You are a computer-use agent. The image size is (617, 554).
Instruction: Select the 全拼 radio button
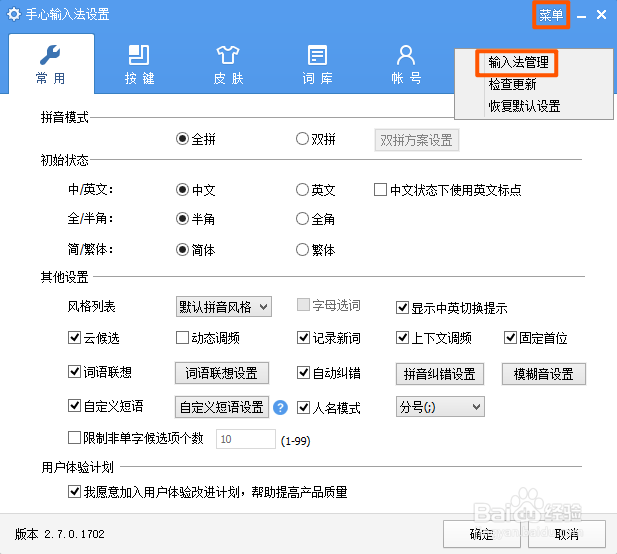coord(182,138)
